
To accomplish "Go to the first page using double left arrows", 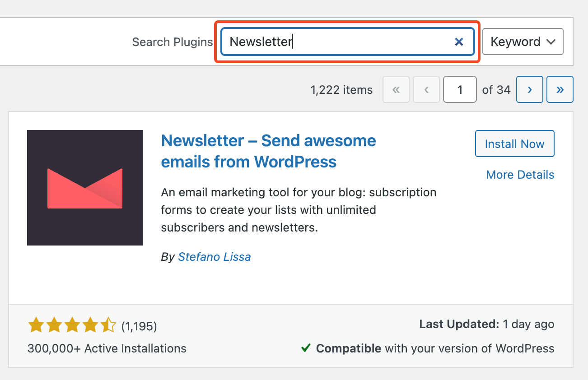I will coord(396,89).
